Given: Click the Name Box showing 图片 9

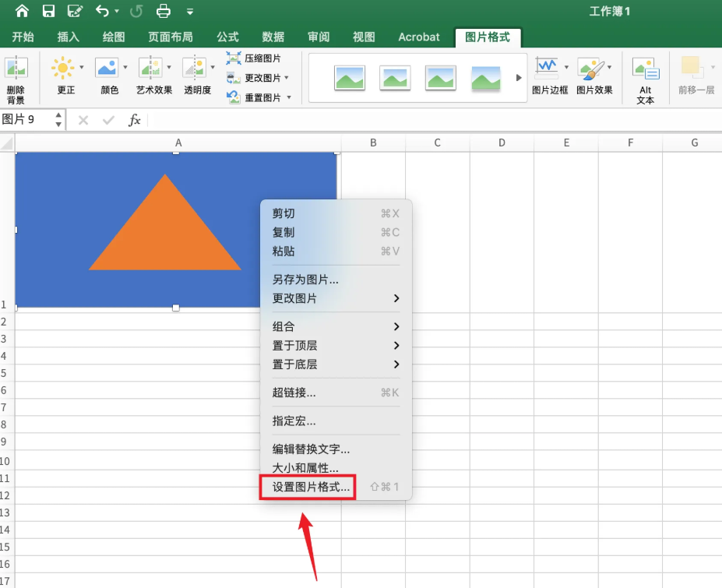Looking at the screenshot, I should coord(26,120).
